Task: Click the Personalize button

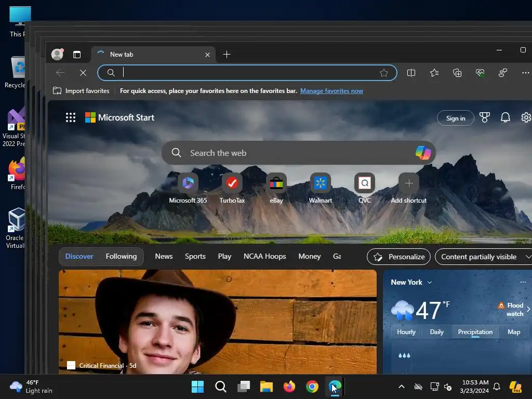Action: click(398, 257)
